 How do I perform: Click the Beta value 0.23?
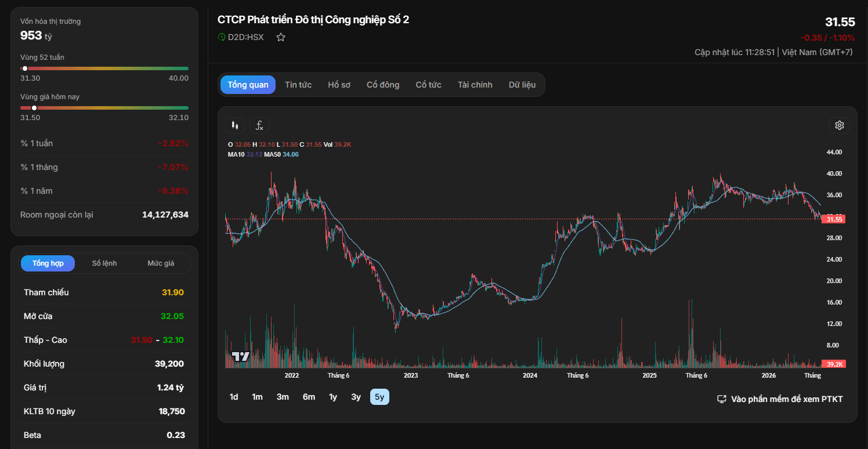pyautogui.click(x=176, y=435)
